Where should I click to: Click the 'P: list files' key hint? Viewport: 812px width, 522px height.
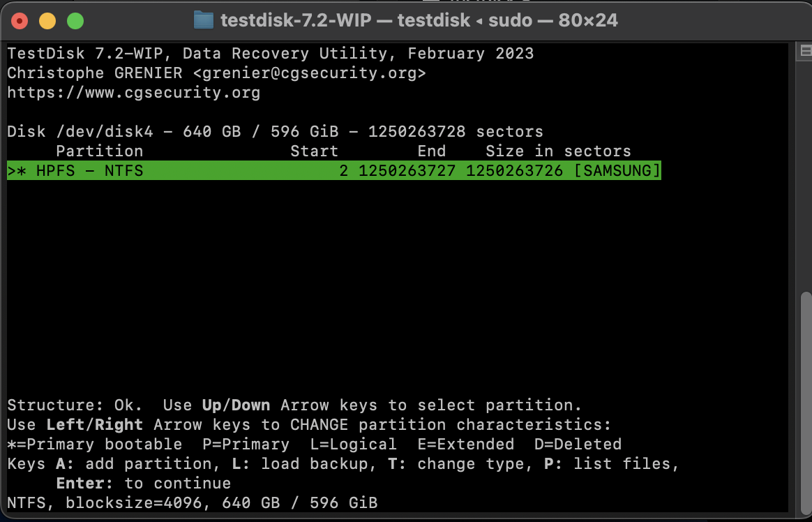pos(611,463)
